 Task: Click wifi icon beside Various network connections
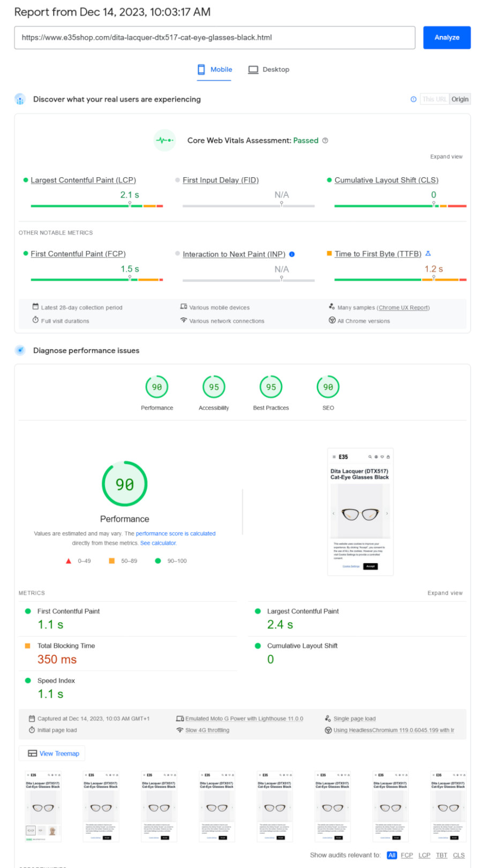coord(184,320)
